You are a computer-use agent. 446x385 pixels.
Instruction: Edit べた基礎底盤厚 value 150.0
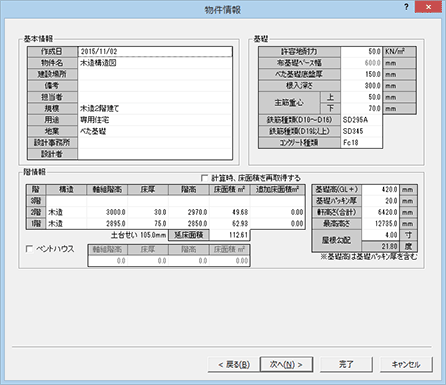pos(361,74)
